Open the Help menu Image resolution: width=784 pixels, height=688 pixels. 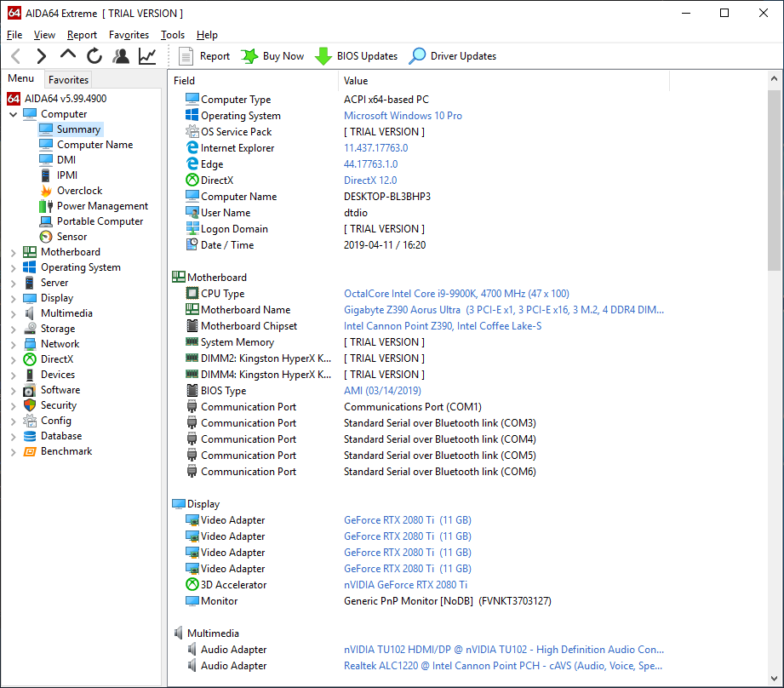207,35
